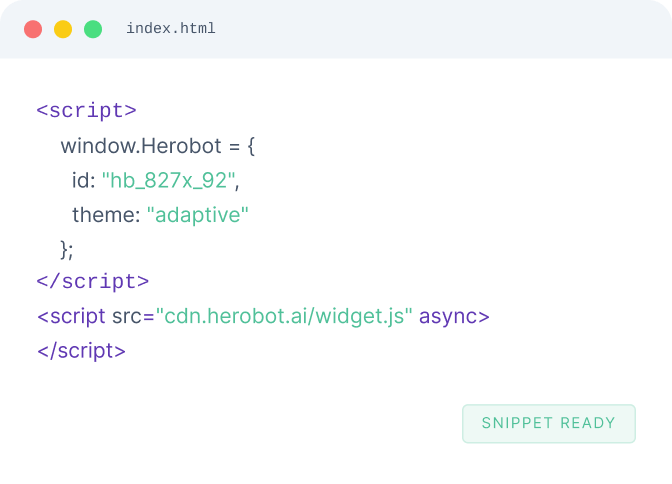The width and height of the screenshot is (672, 484).
Task: Click the src= attribute name
Action: [133, 317]
